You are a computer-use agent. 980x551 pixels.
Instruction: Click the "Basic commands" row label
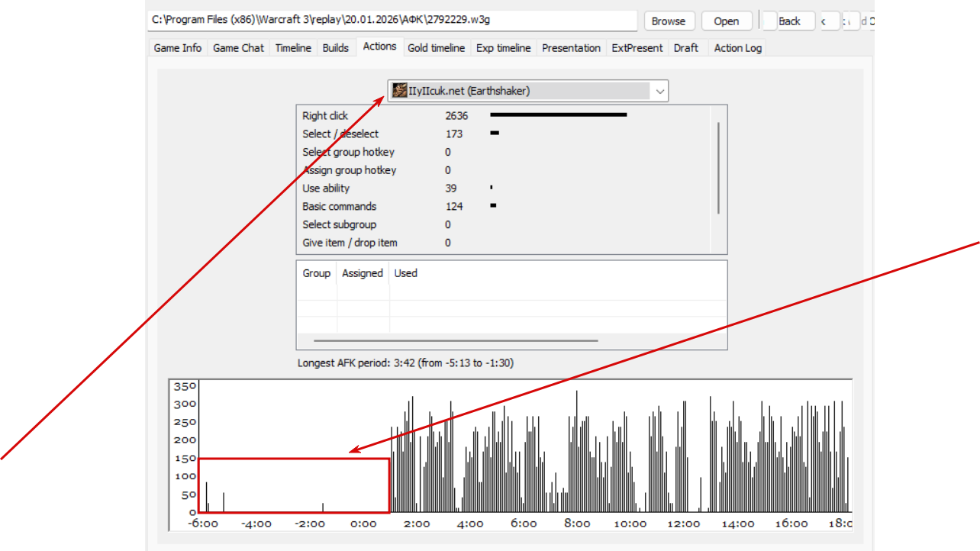click(339, 206)
